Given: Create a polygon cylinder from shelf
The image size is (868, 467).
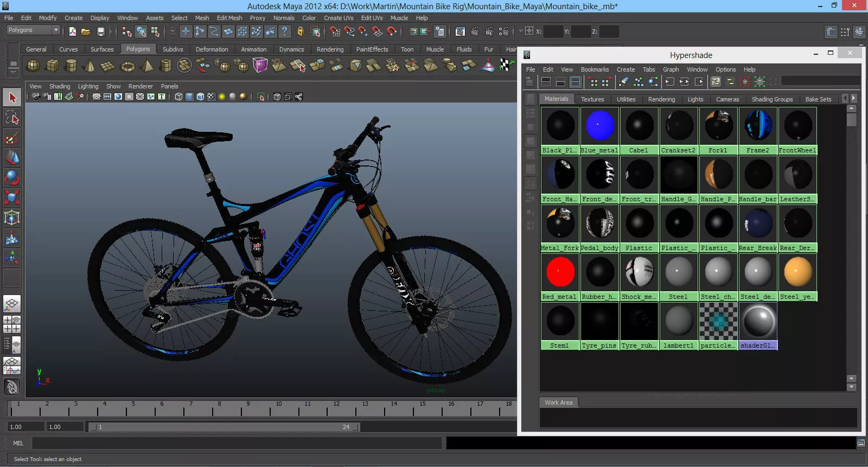Looking at the screenshot, I should click(71, 66).
